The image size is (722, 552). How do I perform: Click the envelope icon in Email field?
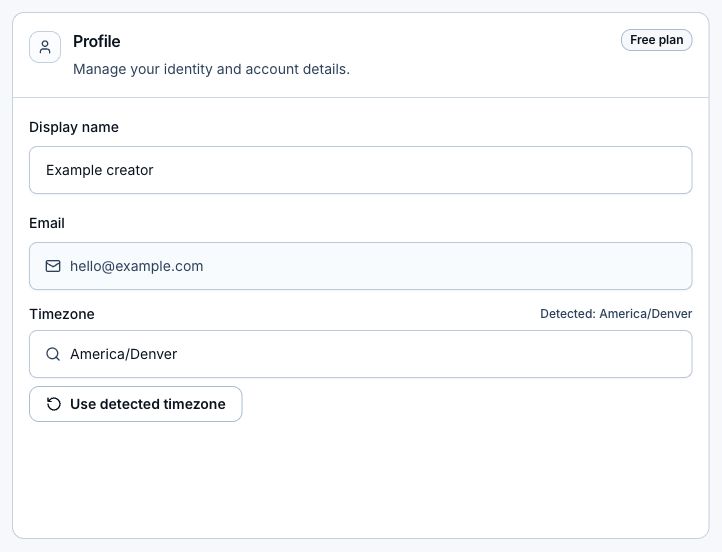click(x=53, y=266)
